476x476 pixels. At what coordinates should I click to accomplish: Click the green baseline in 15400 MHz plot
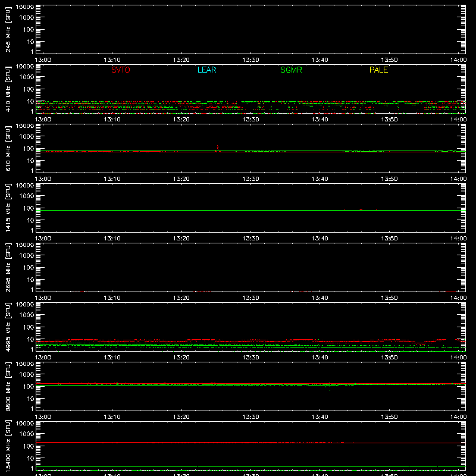[250, 466]
